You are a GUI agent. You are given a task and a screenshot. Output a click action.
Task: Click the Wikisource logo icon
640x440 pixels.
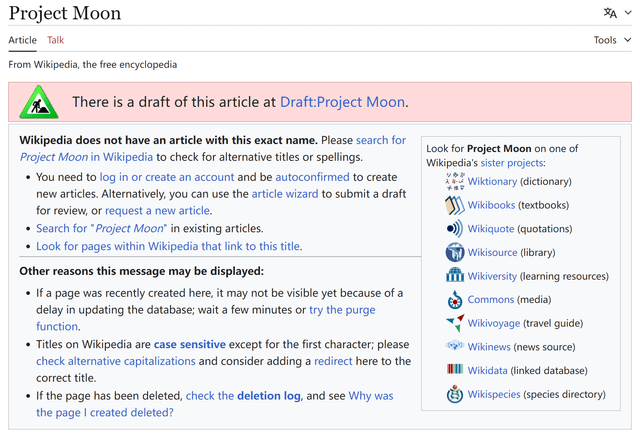coord(455,252)
